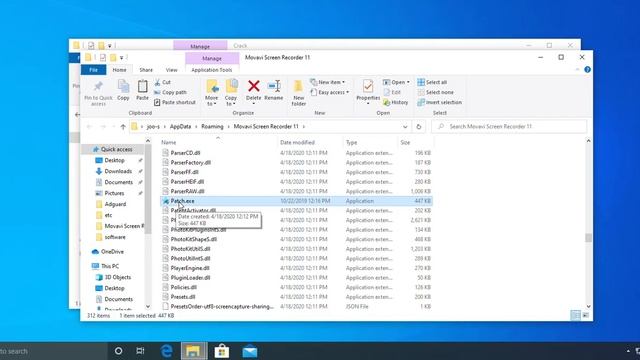The image size is (640, 360).
Task: Open the Quick Access Toolbar customize arrow
Action: [x=121, y=58]
